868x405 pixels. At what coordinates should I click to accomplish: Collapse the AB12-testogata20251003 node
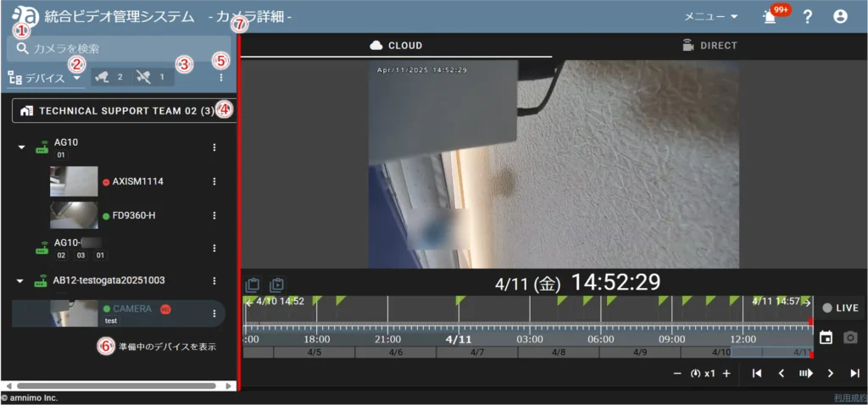click(21, 280)
